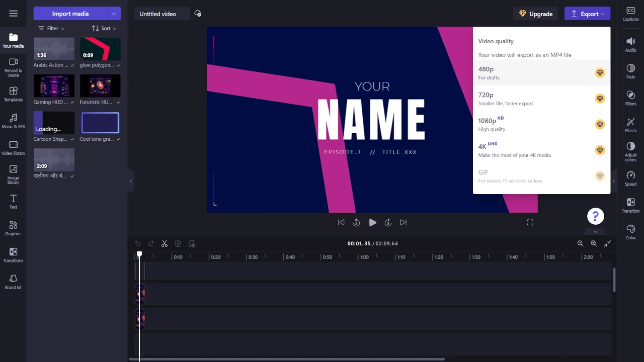This screenshot has height=362, width=644.
Task: Click the help question mark button
Action: (595, 216)
